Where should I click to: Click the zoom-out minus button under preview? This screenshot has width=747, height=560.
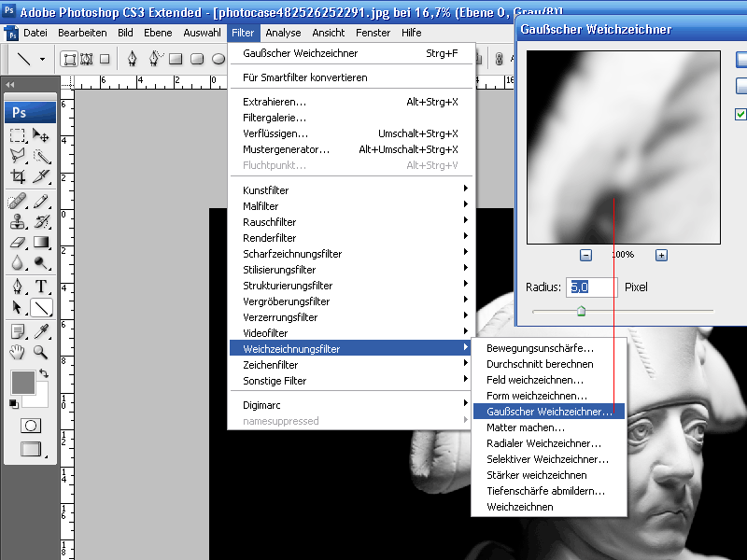(x=586, y=255)
